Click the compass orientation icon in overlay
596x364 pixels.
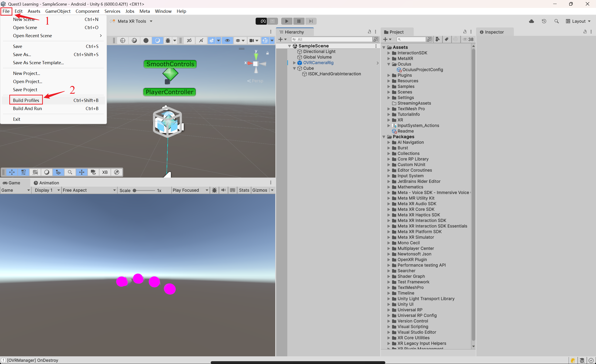coord(117,172)
